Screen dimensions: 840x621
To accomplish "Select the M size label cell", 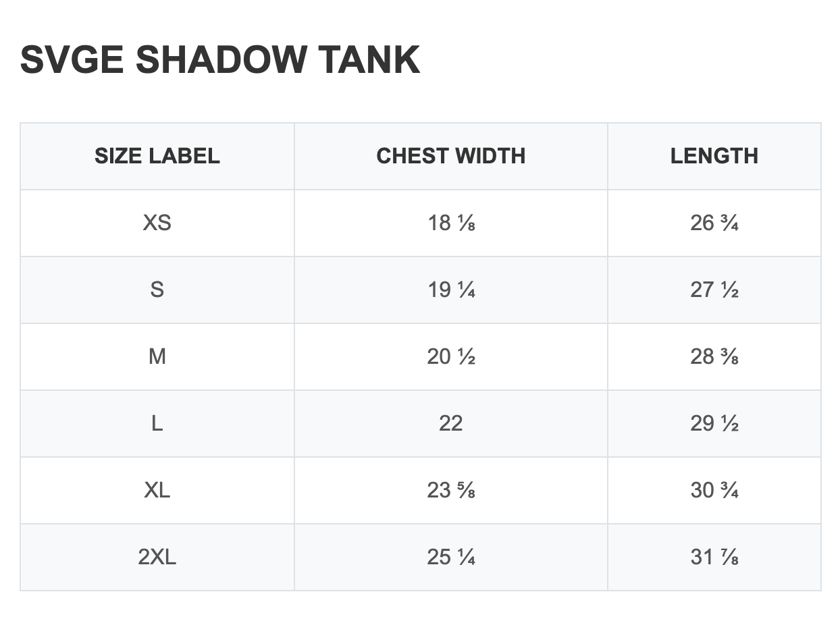I will click(x=157, y=356).
